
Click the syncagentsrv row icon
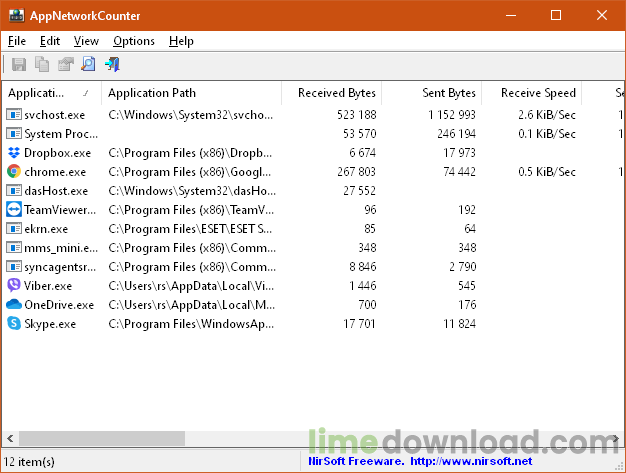click(14, 266)
